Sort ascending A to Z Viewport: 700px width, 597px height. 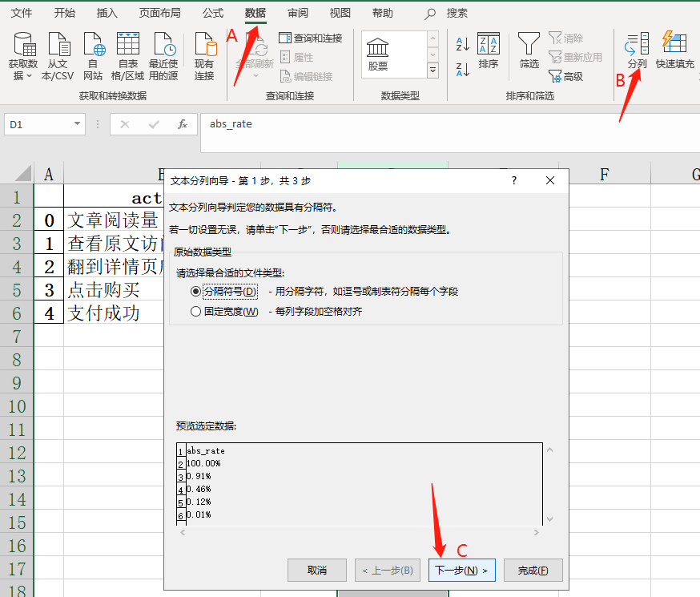coord(462,44)
